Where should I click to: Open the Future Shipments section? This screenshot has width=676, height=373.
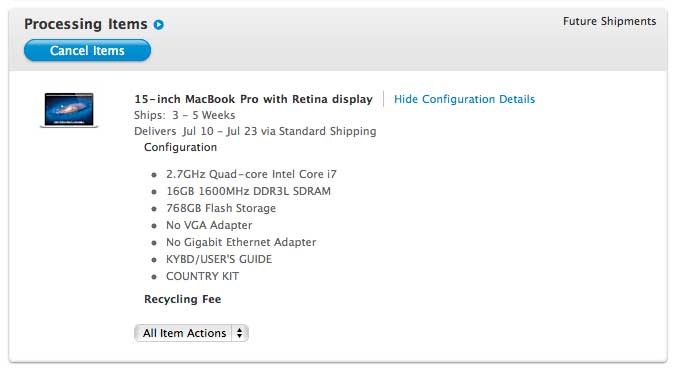[609, 21]
